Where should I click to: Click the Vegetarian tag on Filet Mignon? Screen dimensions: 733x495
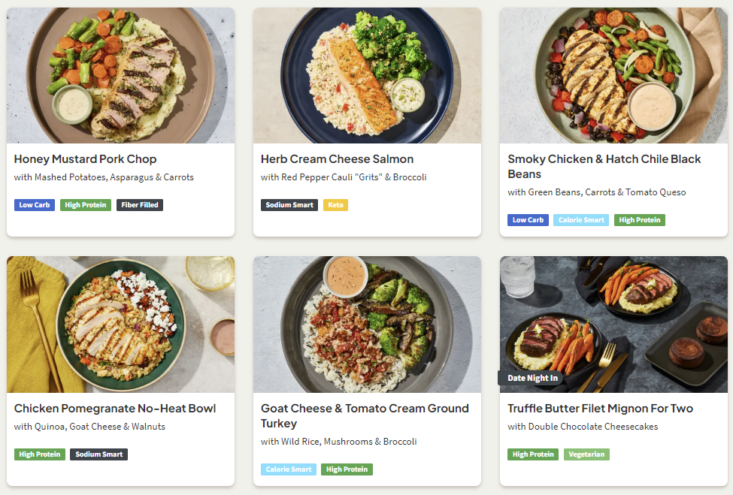coord(586,454)
